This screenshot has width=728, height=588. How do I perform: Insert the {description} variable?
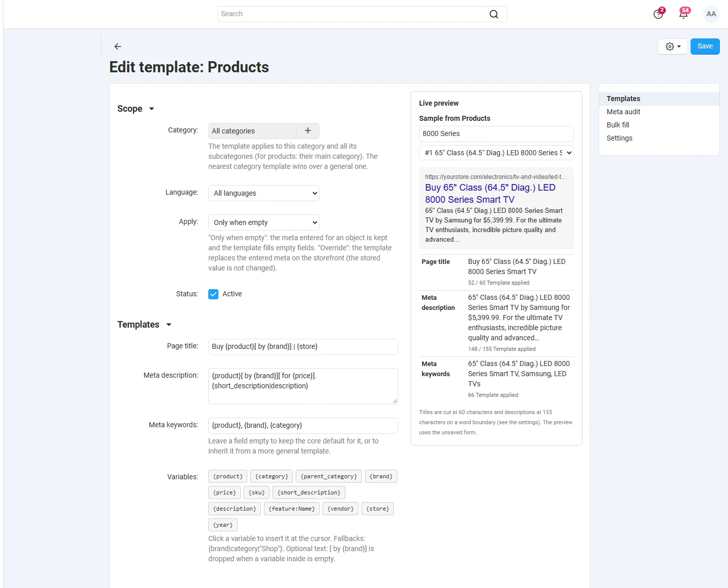pos(235,509)
